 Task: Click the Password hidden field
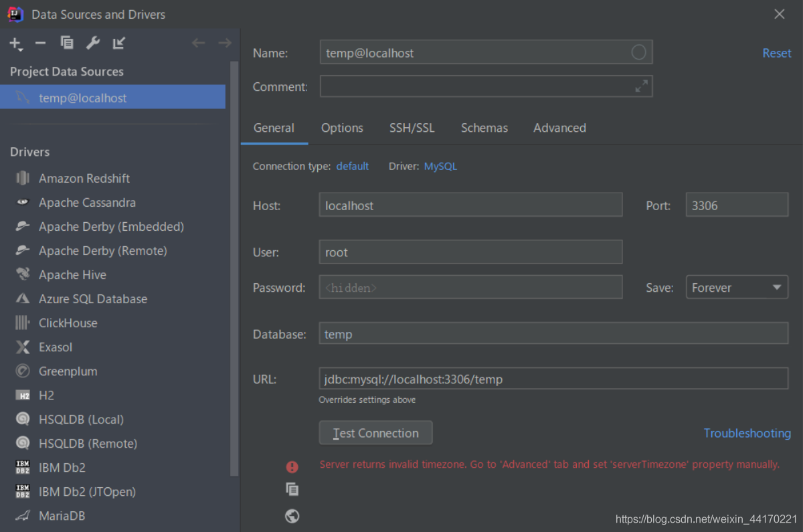(470, 287)
